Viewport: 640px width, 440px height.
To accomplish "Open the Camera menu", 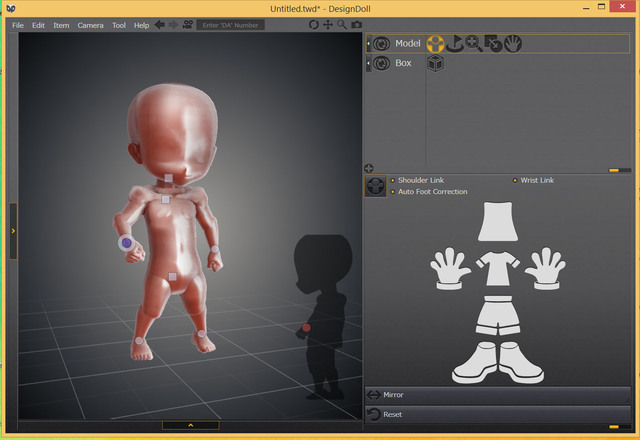I will [x=90, y=25].
